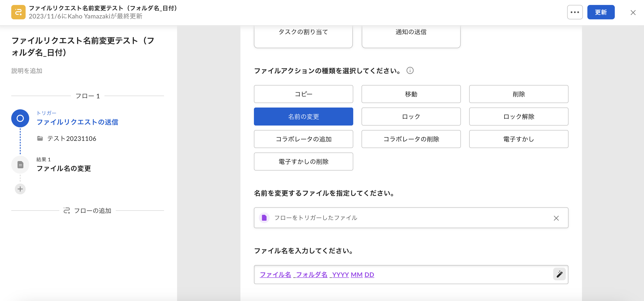Click the テスト20231106 folder name
Image resolution: width=644 pixels, height=301 pixels.
point(71,138)
